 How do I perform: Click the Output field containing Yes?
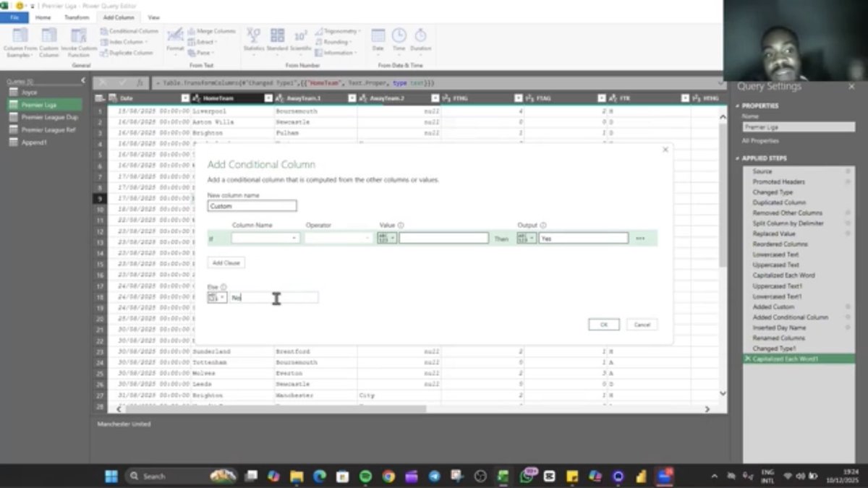(x=583, y=238)
